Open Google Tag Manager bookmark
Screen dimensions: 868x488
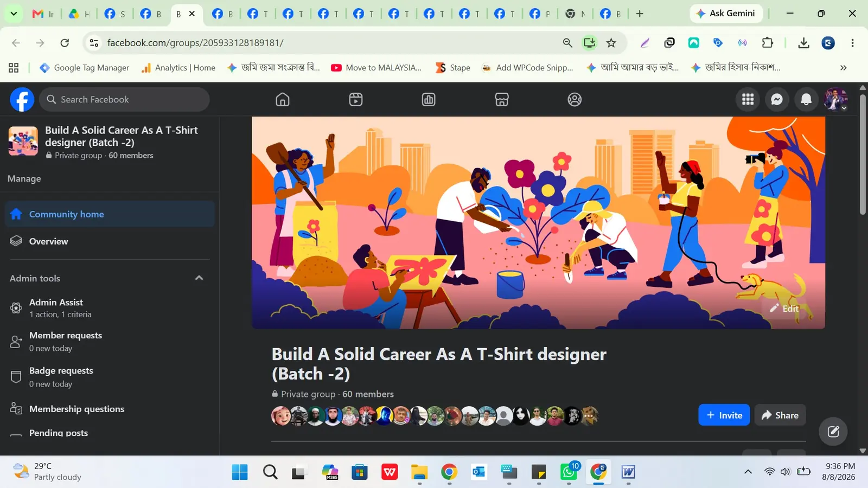85,68
